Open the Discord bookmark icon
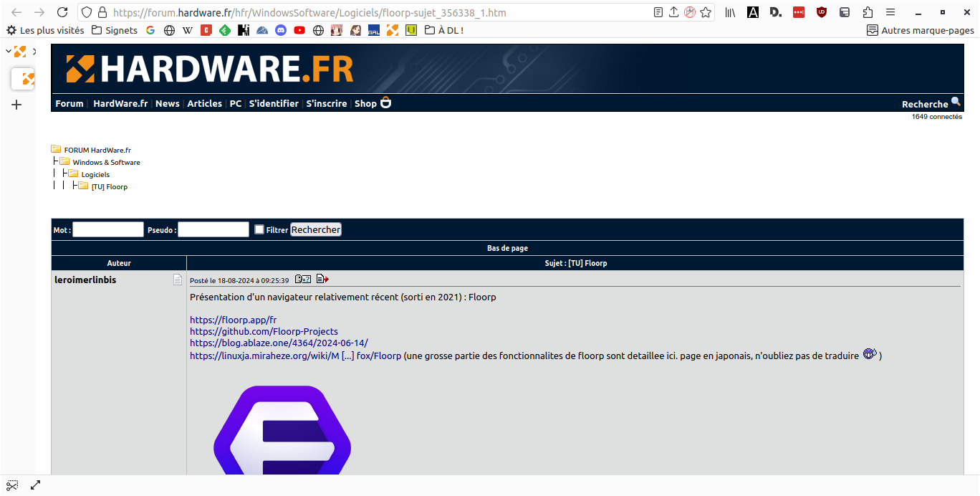This screenshot has width=980, height=496. [x=281, y=30]
